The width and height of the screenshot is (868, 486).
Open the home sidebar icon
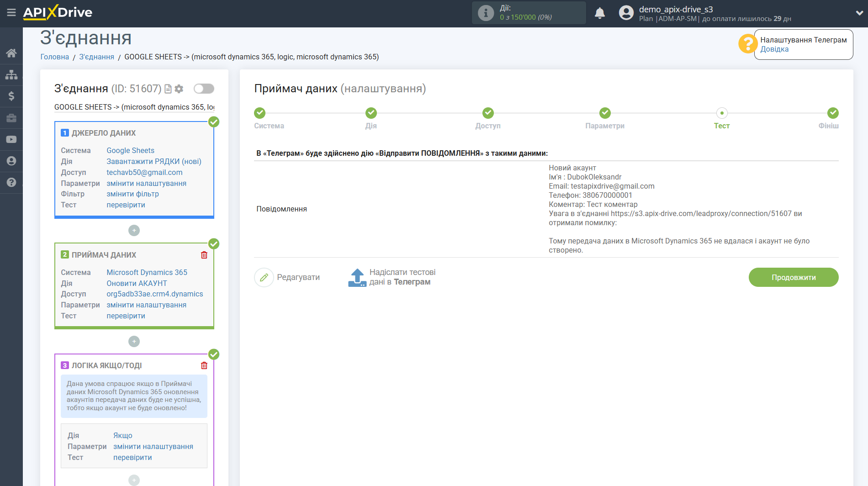click(x=11, y=53)
